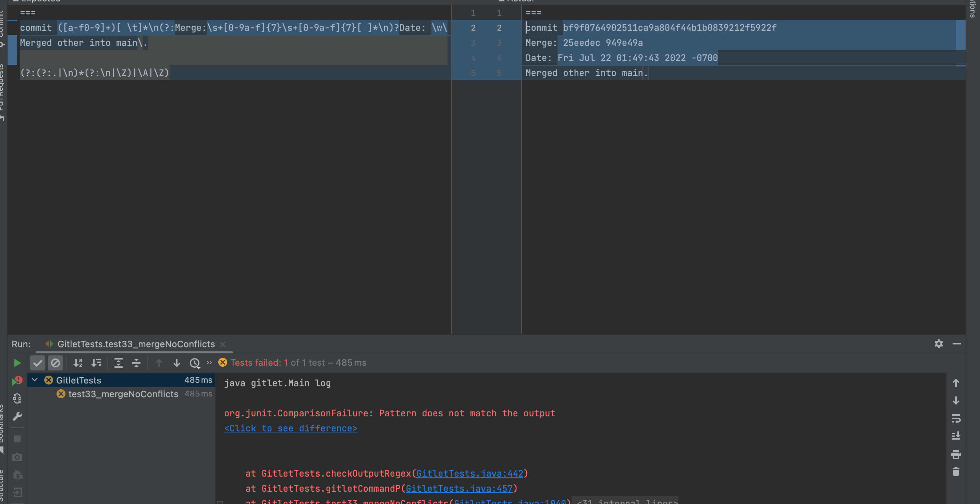Toggle Show Passed tests checkmark
The image size is (980, 504).
coord(38,363)
